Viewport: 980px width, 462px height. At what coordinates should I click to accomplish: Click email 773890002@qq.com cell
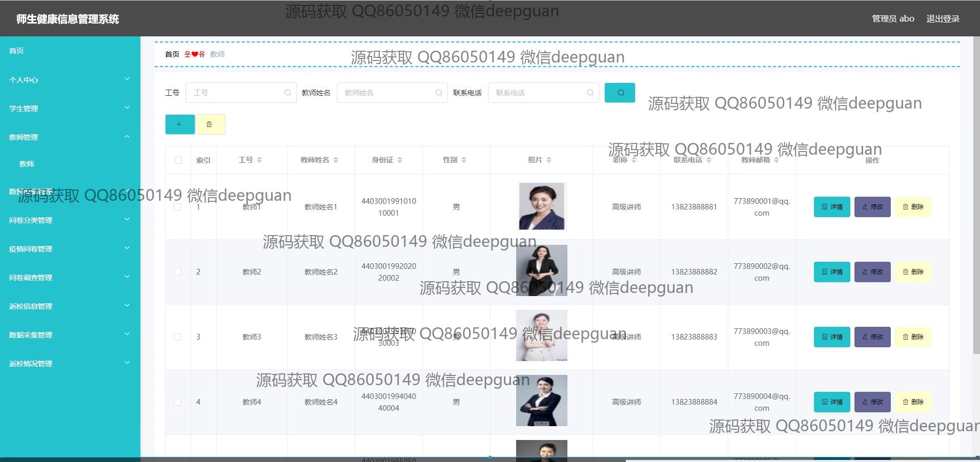(x=762, y=272)
